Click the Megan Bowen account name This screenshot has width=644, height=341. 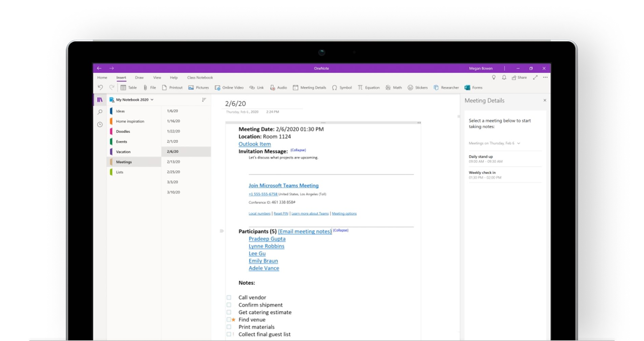point(481,68)
